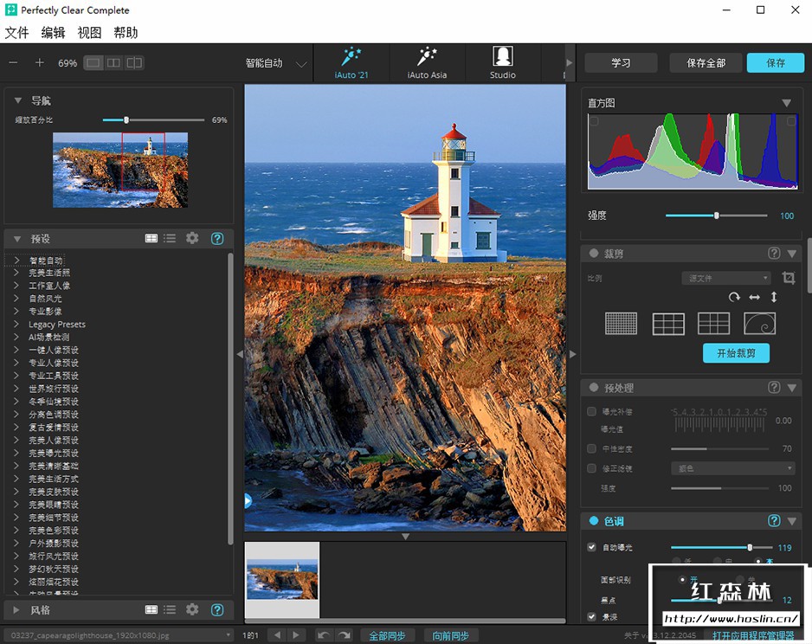Image resolution: width=812 pixels, height=644 pixels.
Task: Click the crop tool icon
Action: (788, 278)
